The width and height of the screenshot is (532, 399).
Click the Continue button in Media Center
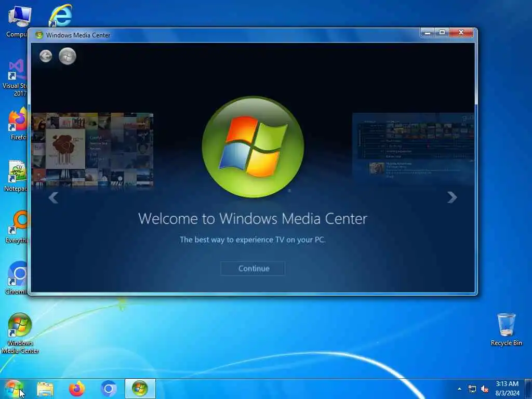click(253, 269)
